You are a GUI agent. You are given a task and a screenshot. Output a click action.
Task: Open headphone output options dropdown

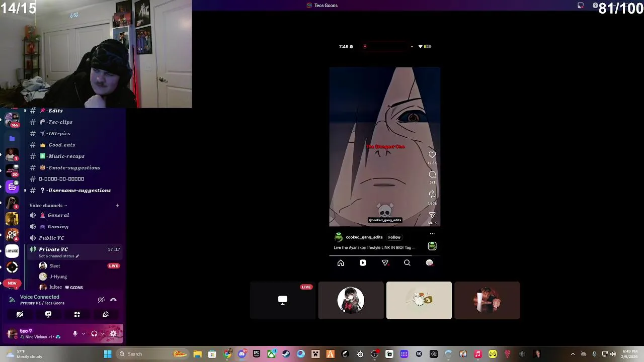point(103,334)
